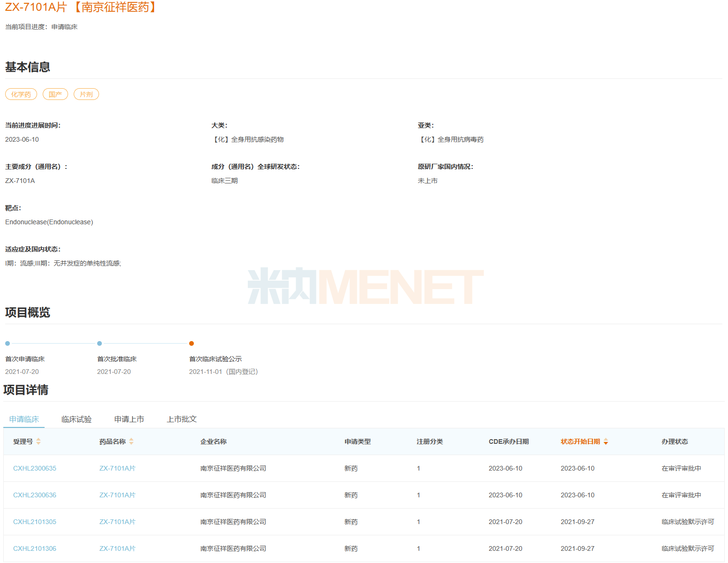The width and height of the screenshot is (728, 563).
Task: Click the 2021-11-01 (国内登记) date text
Action: click(x=223, y=372)
